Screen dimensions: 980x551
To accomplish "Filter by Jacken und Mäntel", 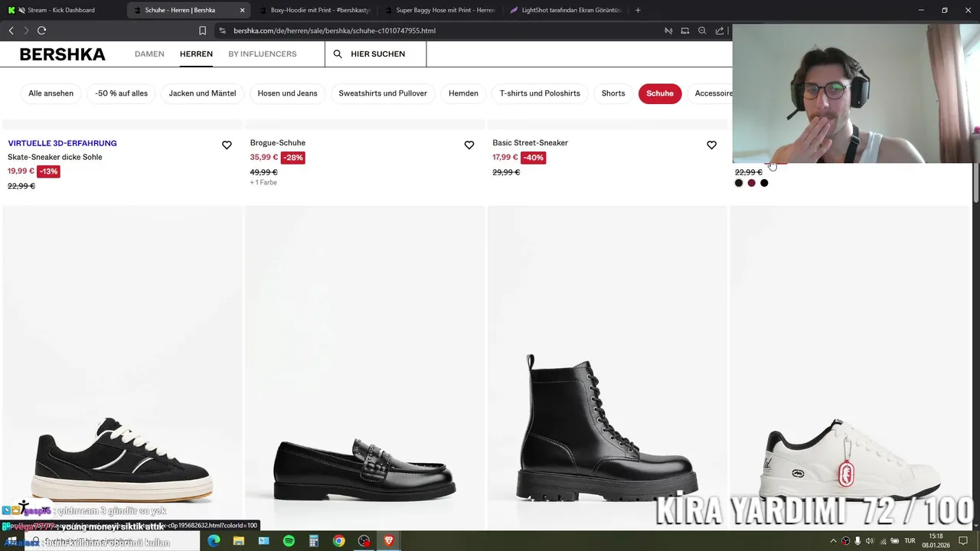I will pos(202,93).
